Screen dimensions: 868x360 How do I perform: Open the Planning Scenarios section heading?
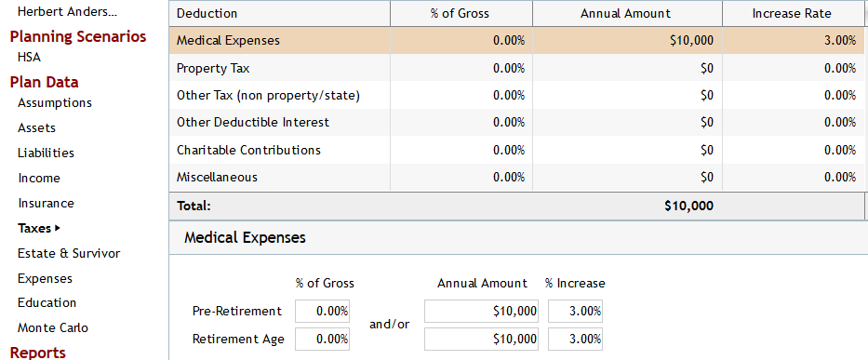[78, 36]
